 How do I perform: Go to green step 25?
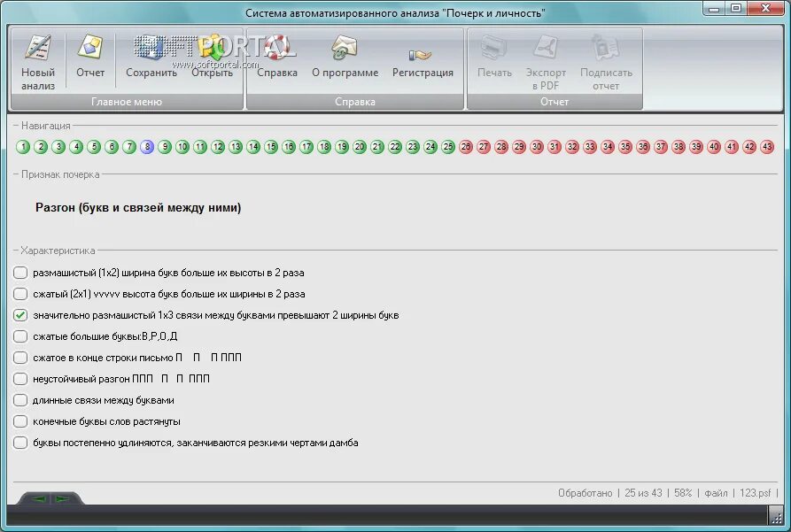[x=448, y=147]
